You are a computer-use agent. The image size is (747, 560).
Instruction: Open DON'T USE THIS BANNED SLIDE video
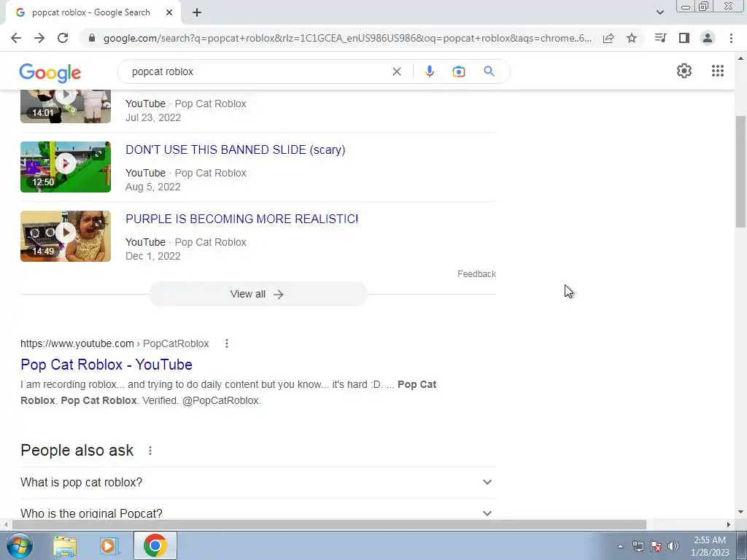(x=236, y=149)
